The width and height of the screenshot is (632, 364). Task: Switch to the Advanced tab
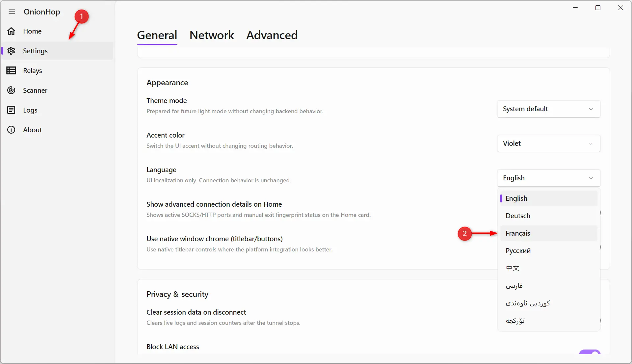[x=272, y=35]
